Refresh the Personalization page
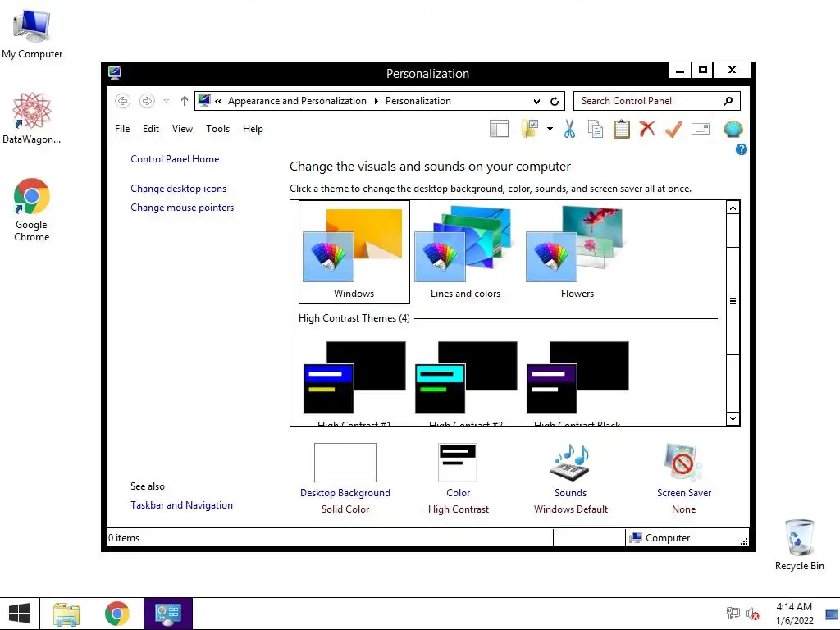 pos(555,101)
